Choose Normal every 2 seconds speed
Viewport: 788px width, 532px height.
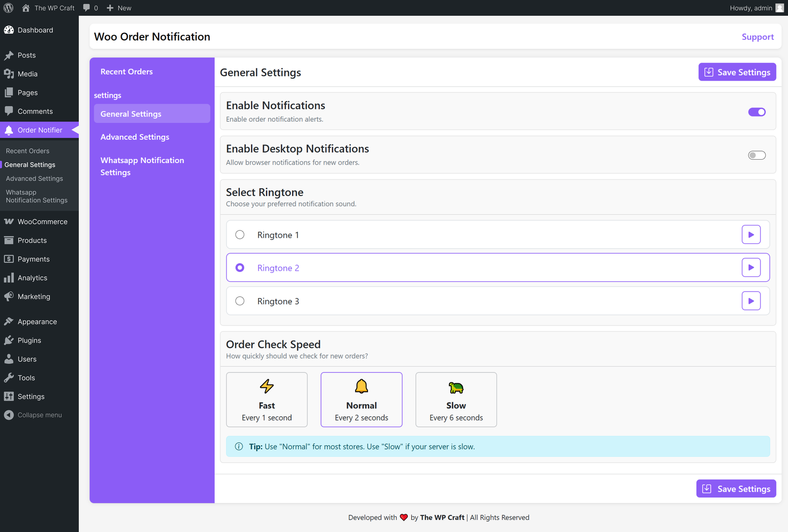[x=361, y=399]
